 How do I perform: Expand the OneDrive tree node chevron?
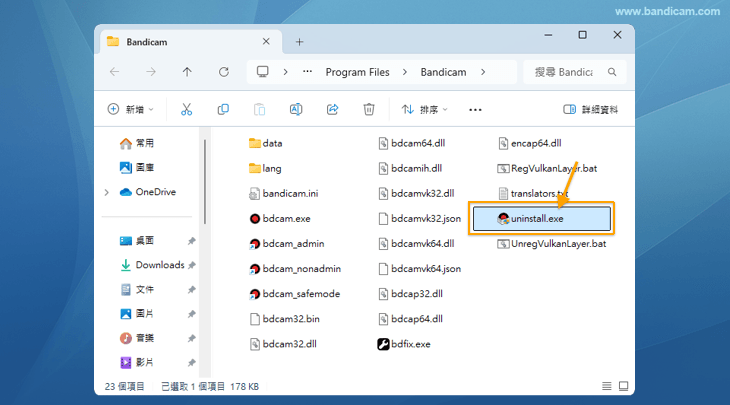tap(107, 192)
